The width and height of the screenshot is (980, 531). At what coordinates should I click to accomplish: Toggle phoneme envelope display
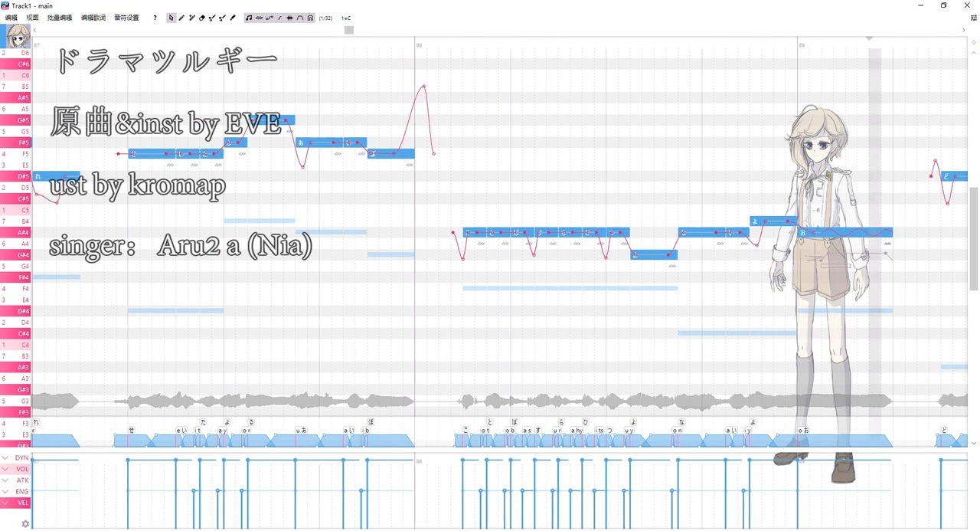pos(300,18)
